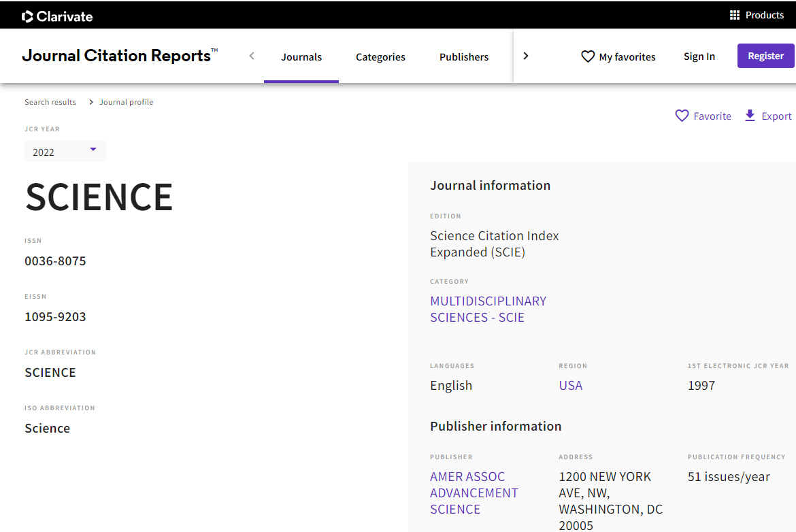The width and height of the screenshot is (796, 532).
Task: Click the Journal information heading
Action: [490, 185]
